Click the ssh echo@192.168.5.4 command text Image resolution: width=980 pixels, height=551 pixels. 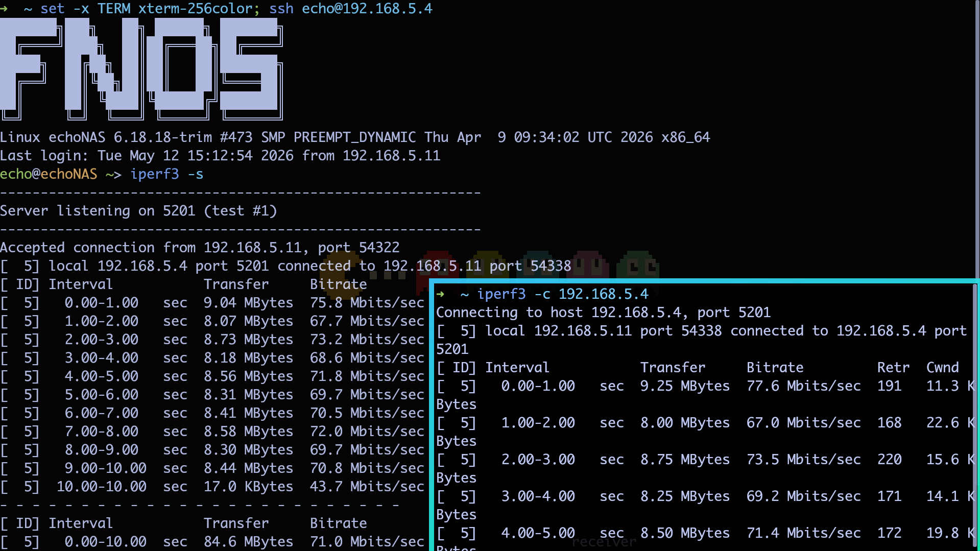351,9
